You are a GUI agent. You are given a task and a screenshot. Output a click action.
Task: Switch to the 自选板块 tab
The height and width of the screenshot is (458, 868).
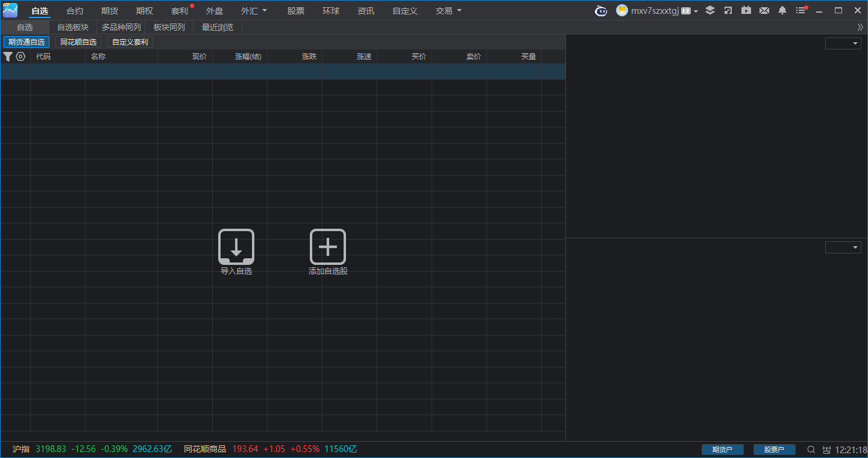pyautogui.click(x=73, y=27)
